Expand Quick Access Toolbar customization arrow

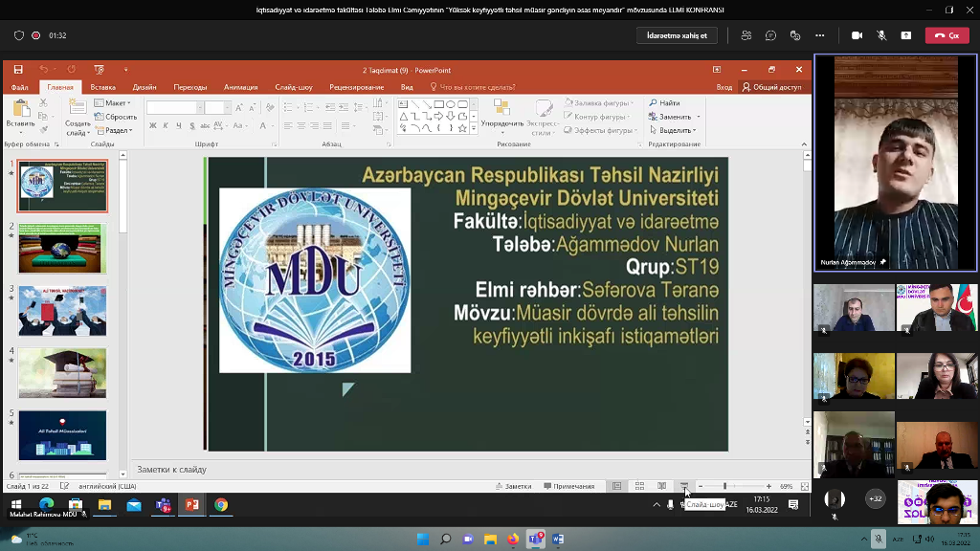(x=125, y=69)
